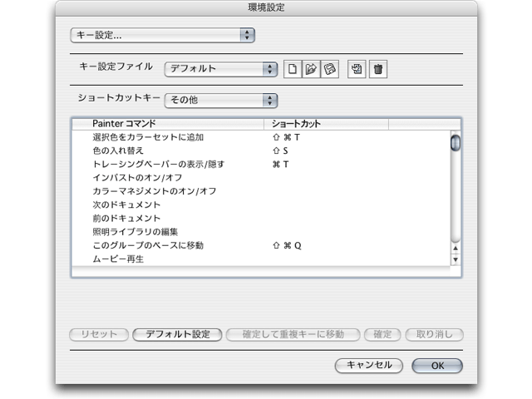Click the open key set folder icon
The width and height of the screenshot is (532, 399).
pos(311,70)
